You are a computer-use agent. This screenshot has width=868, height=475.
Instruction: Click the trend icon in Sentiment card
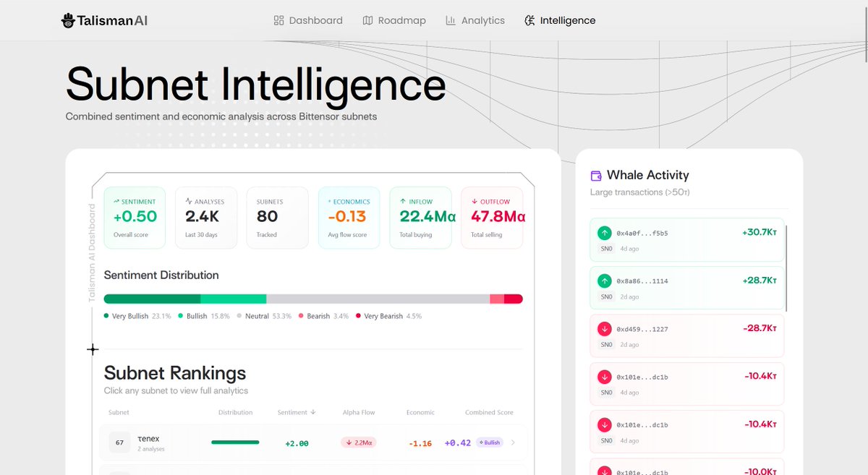point(116,202)
